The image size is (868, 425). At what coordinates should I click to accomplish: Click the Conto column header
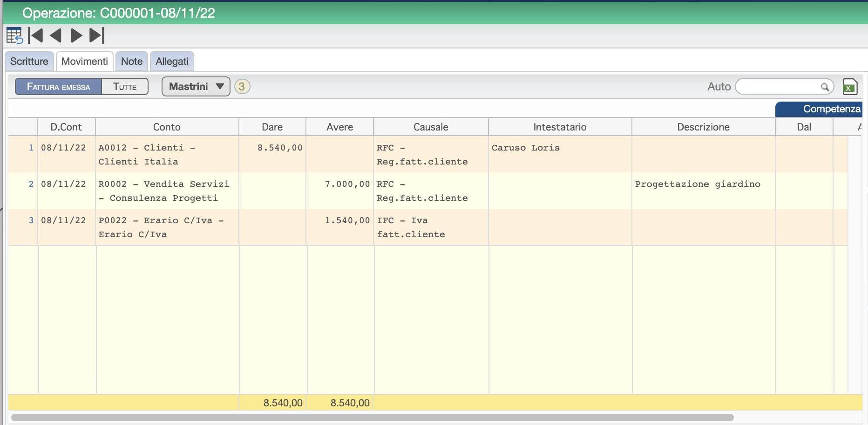167,127
